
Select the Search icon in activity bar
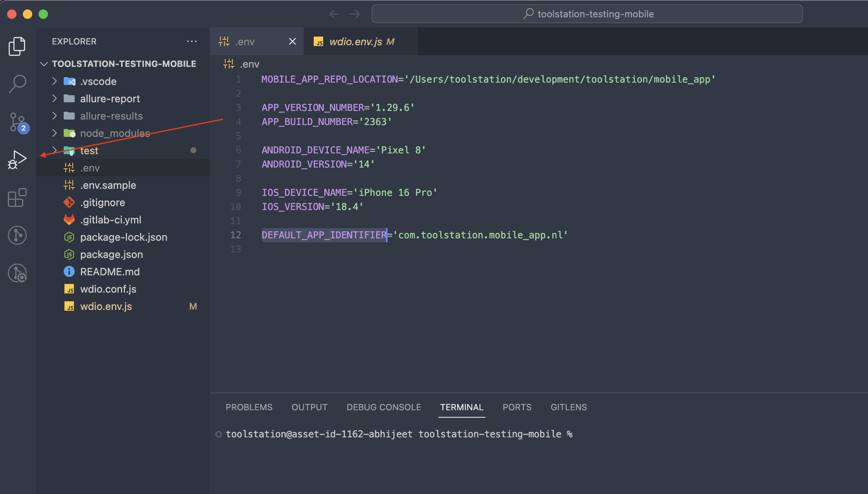tap(17, 83)
